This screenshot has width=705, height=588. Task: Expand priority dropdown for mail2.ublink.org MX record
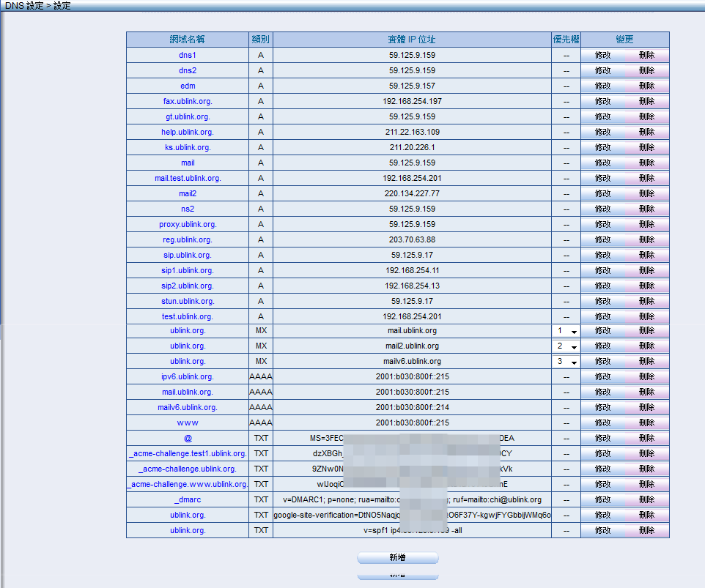[x=566, y=346]
